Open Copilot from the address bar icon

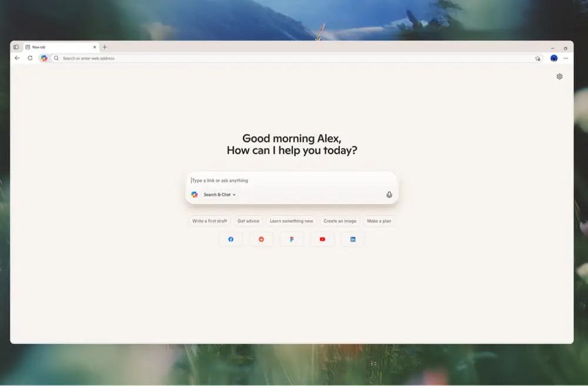pyautogui.click(x=44, y=58)
